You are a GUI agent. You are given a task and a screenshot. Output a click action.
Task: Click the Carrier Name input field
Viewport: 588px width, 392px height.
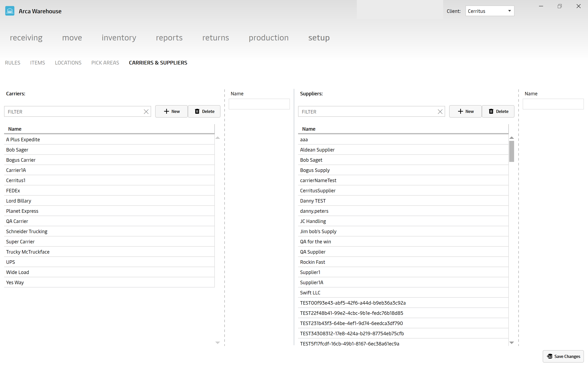(259, 104)
